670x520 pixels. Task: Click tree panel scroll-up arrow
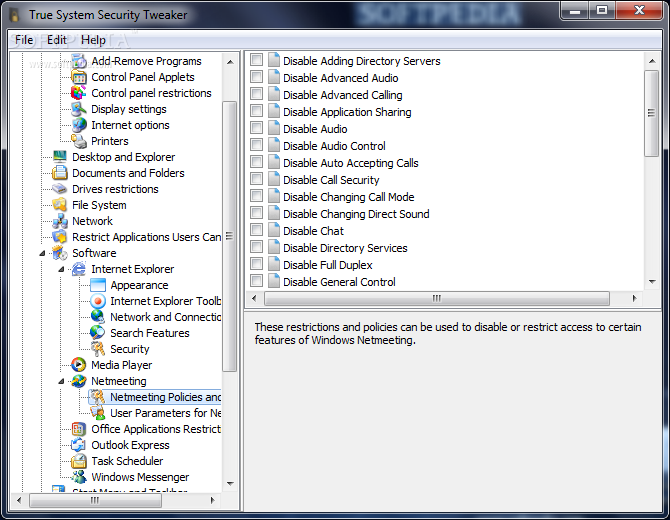point(230,62)
